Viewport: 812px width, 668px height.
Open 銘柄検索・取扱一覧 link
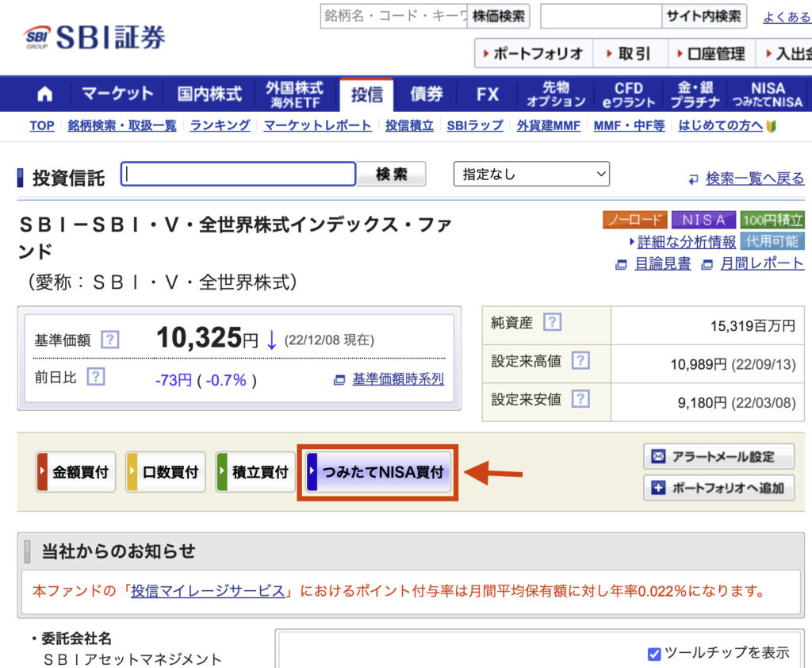coord(122,126)
